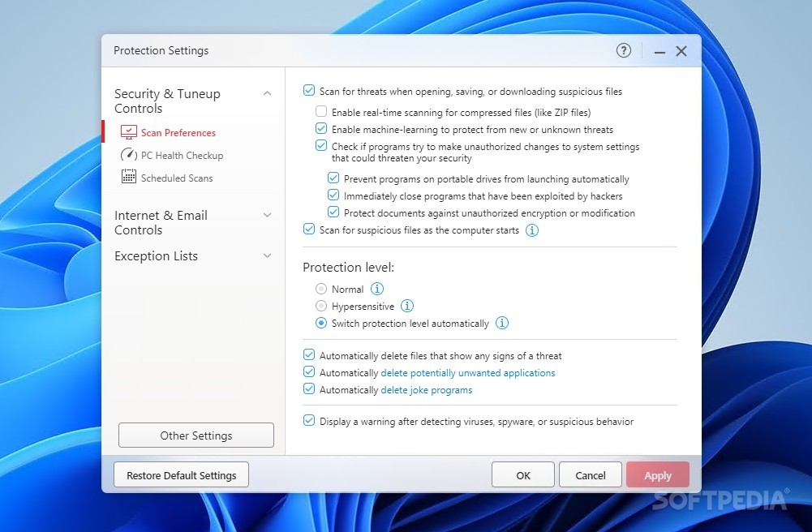Toggle immediately close exploited programs
Viewport: 812px width, 532px height.
click(x=333, y=195)
